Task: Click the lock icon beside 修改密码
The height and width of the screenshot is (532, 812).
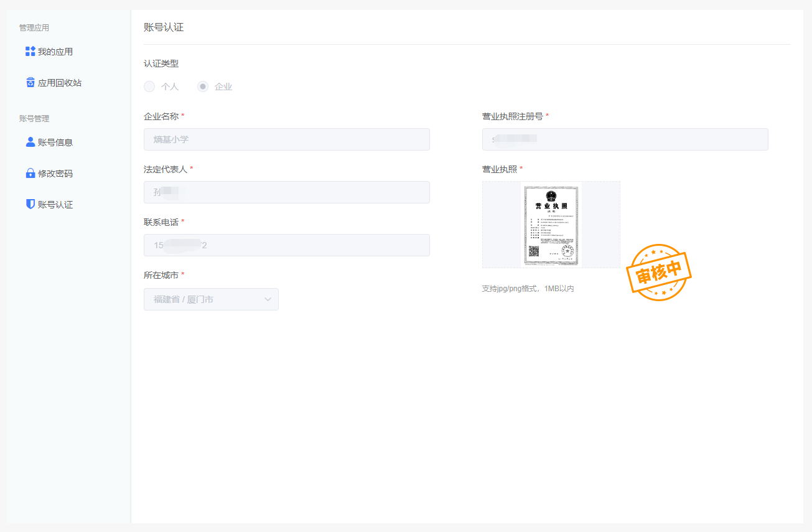Action: click(x=29, y=173)
